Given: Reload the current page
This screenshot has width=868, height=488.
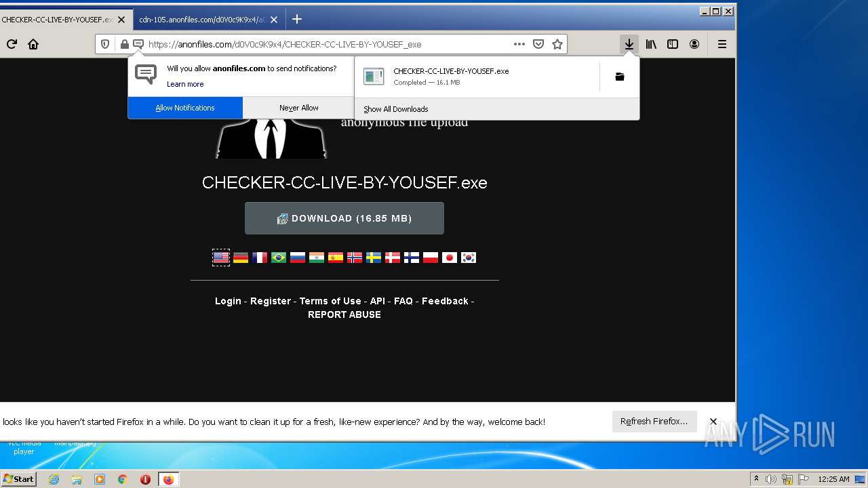Looking at the screenshot, I should click(x=12, y=44).
